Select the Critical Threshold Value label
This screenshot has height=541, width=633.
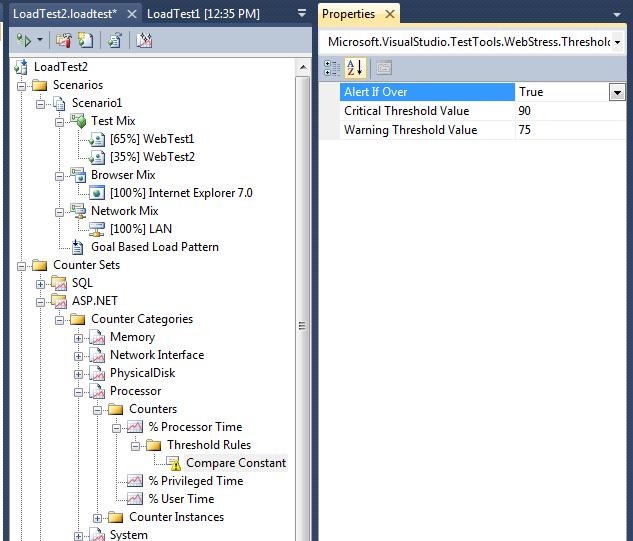pos(407,111)
